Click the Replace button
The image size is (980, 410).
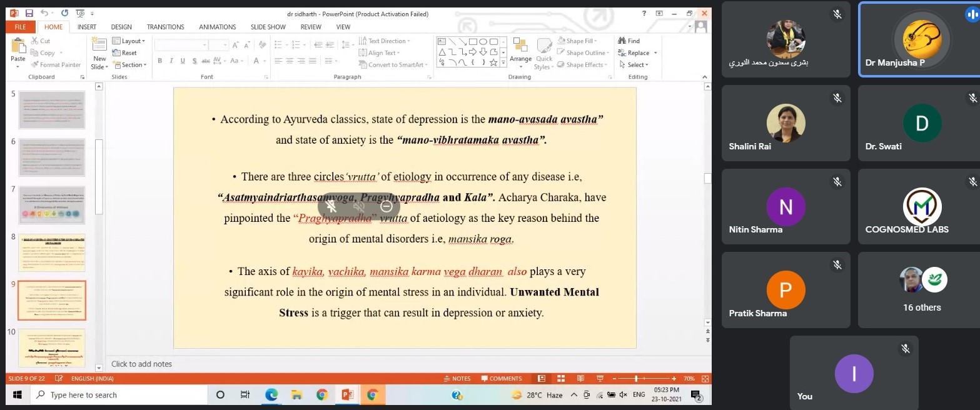click(x=634, y=53)
